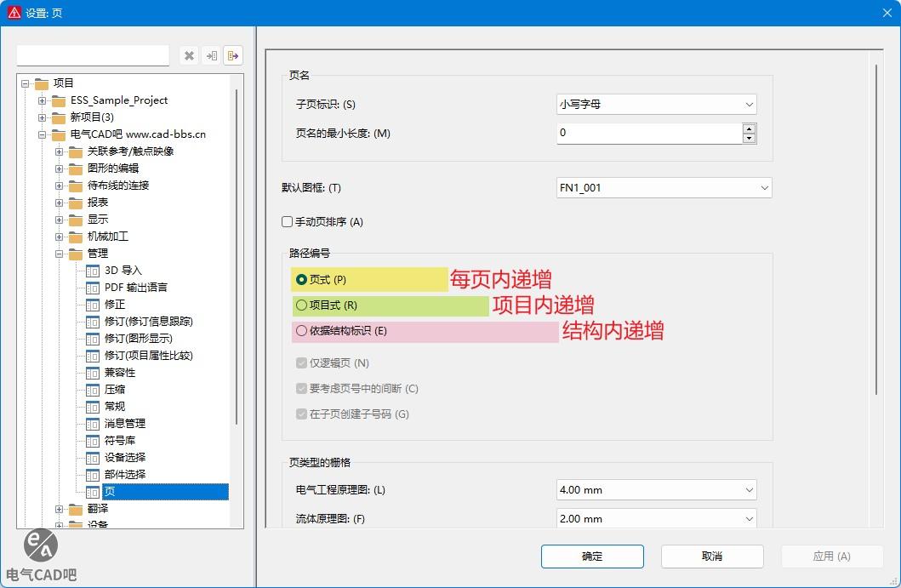Open 电气工程原理图 grid size dropdown
The width and height of the screenshot is (901, 588).
[656, 489]
